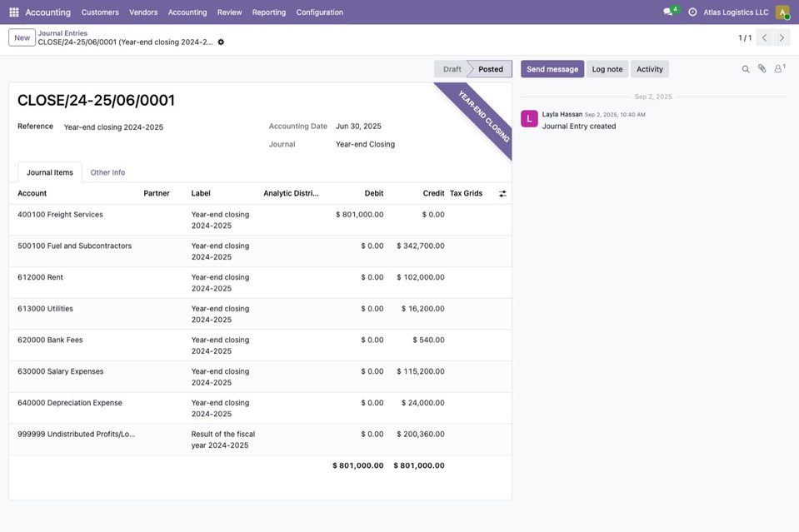This screenshot has height=532, width=799.
Task: Open the activities clock icon
Action: click(692, 12)
